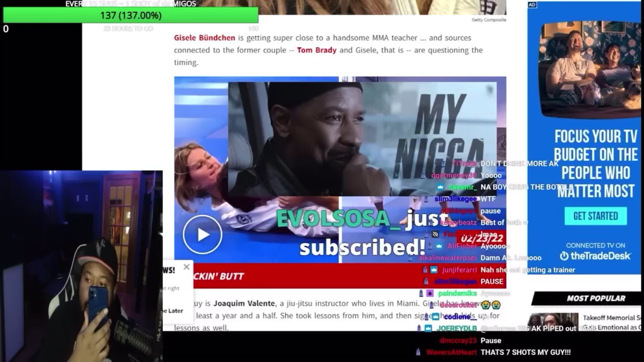Click the crown badge beside AliFisher
The height and width of the screenshot is (362, 644).
click(x=439, y=246)
